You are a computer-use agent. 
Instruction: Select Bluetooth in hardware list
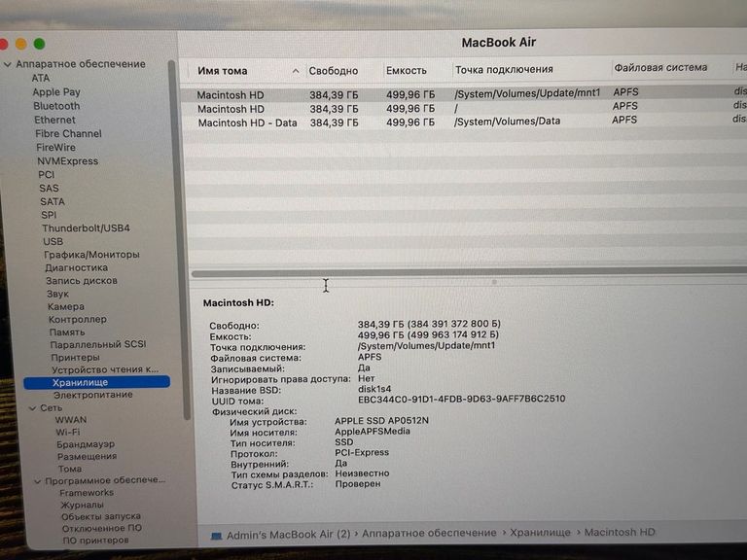[x=56, y=106]
